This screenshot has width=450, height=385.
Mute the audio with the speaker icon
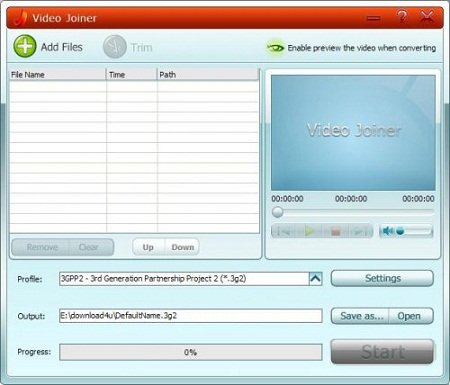[x=387, y=231]
